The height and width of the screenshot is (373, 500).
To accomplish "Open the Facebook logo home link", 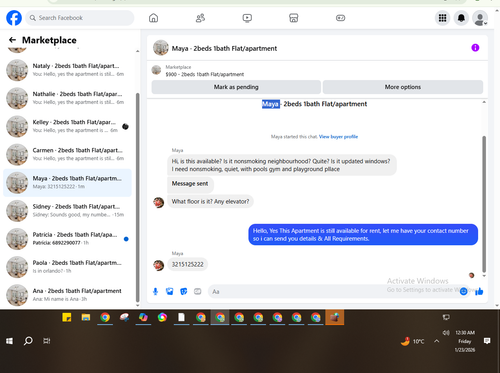I will 14,18.
